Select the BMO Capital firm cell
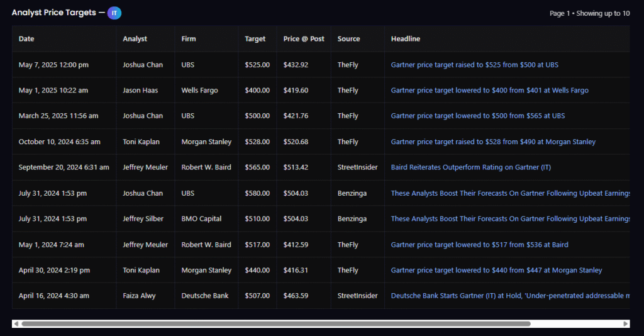Viewport: 644px width, 336px height. (x=203, y=219)
